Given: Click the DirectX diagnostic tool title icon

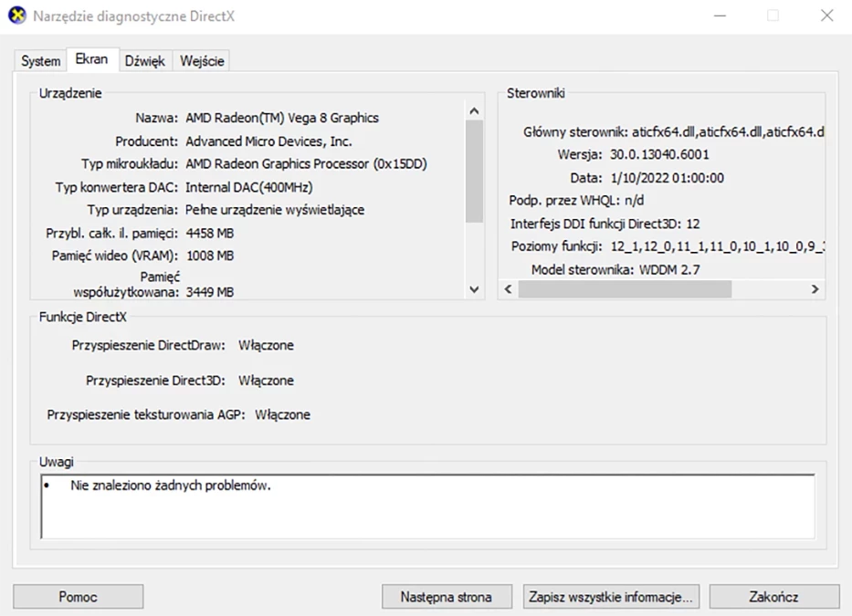Looking at the screenshot, I should point(17,16).
